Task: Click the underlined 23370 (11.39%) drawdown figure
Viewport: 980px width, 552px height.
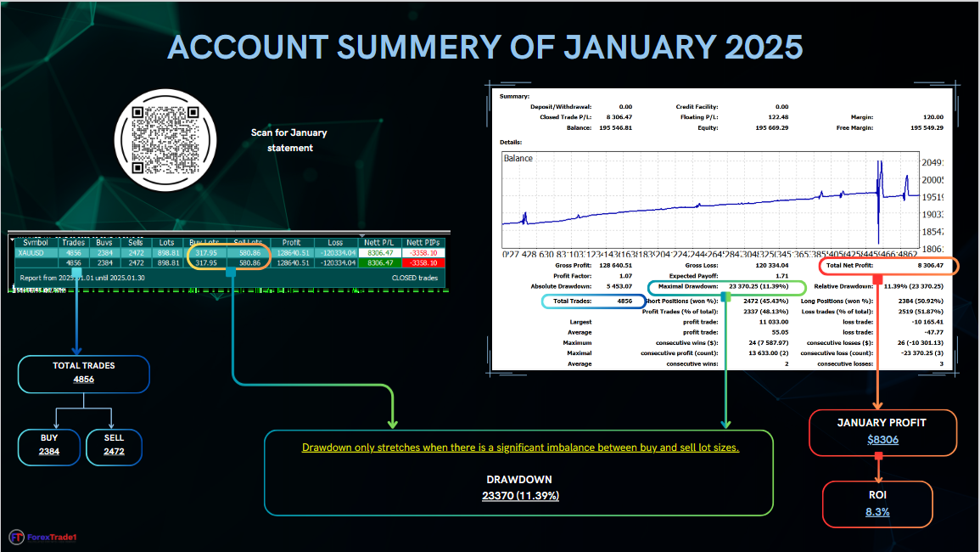Action: tap(520, 496)
